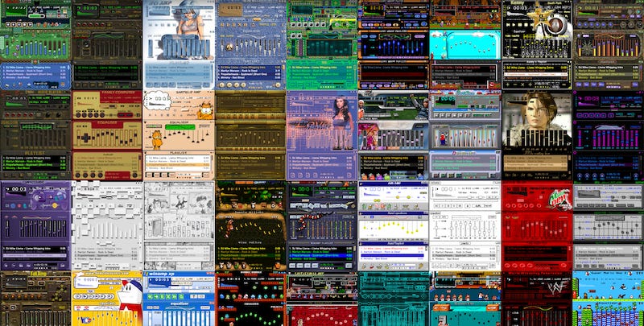Screen dimensions: 644x326
Task: Open Presets in Garfield Amp equalizer
Action: (x=204, y=126)
